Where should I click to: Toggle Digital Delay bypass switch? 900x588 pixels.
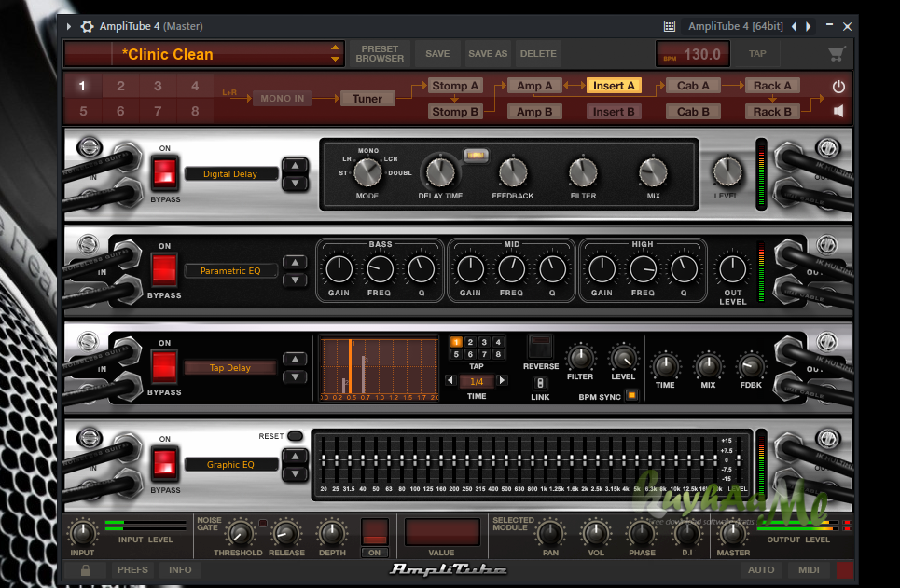pyautogui.click(x=165, y=173)
